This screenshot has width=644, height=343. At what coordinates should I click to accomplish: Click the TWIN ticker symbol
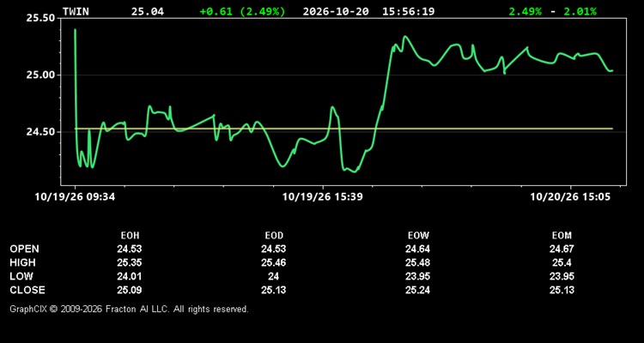[76, 11]
